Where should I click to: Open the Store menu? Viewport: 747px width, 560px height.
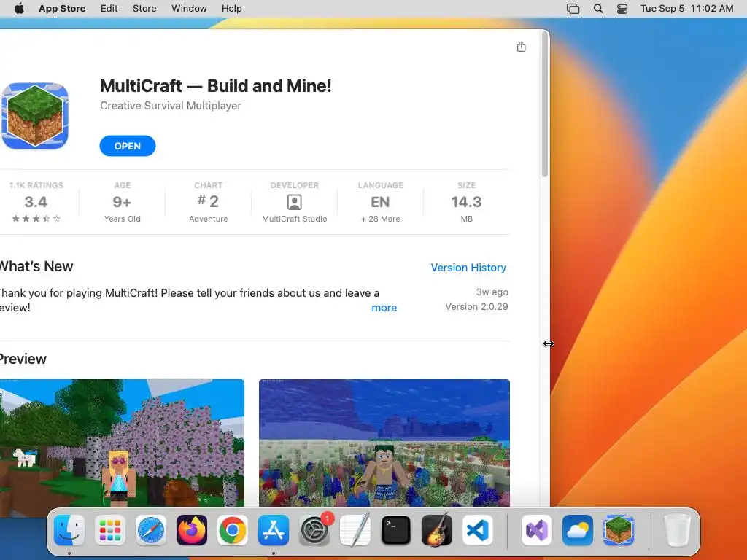pos(144,9)
